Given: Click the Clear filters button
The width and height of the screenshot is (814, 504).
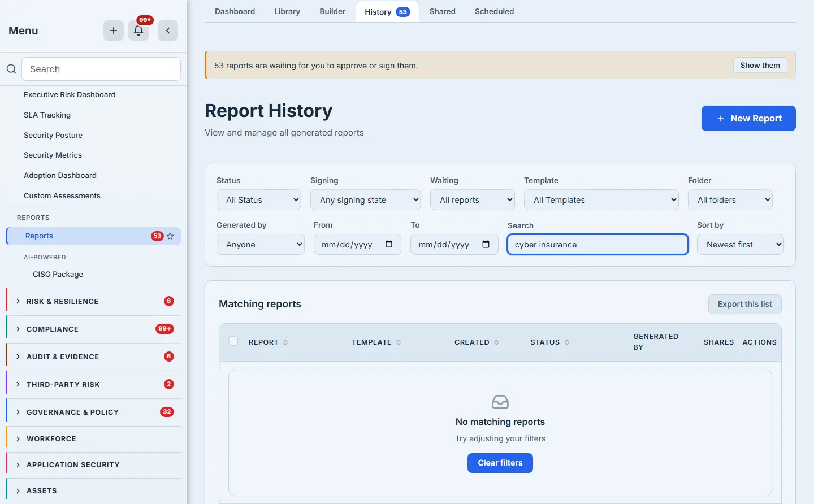Looking at the screenshot, I should click(500, 463).
